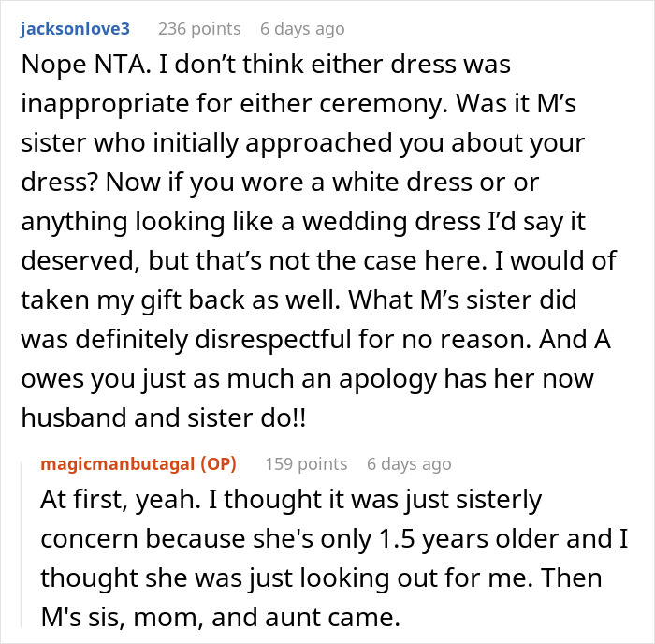655x644 pixels.
Task: Open jacksonlove3's user profile
Action: [73, 29]
